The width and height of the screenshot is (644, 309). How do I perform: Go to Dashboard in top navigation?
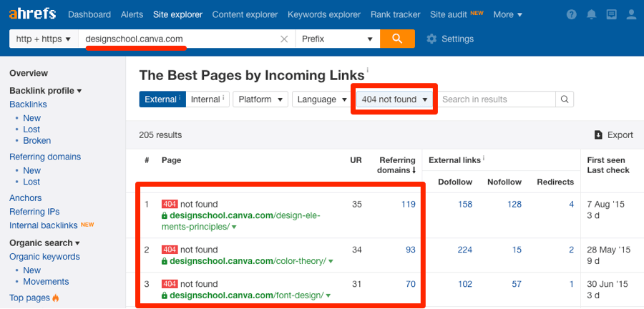(89, 15)
